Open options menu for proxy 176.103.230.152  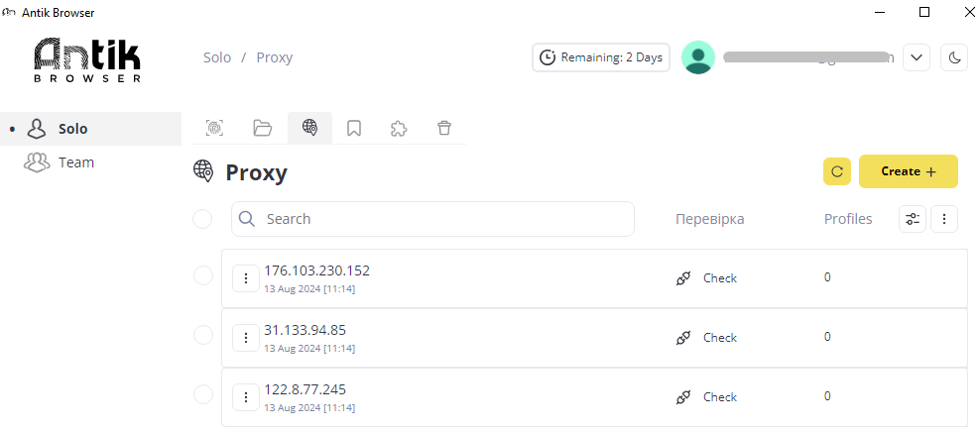tap(246, 278)
